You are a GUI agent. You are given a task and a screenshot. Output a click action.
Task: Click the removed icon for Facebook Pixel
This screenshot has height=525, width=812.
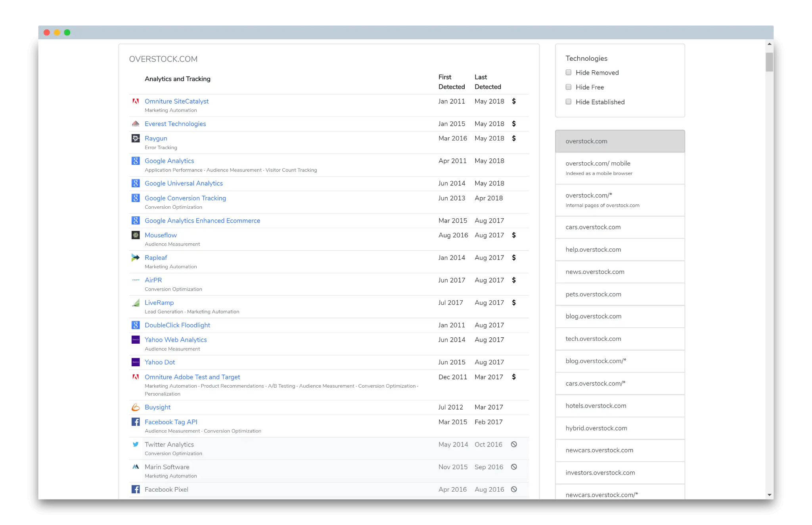[x=514, y=489]
